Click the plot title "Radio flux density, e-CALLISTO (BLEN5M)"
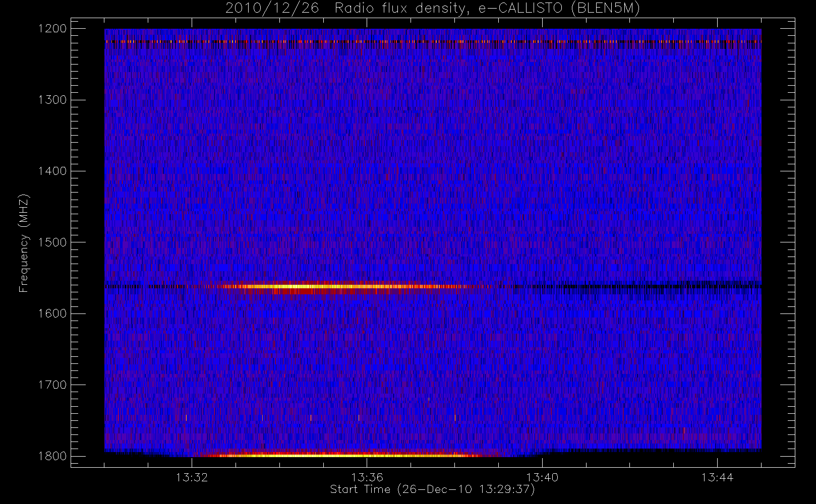Image resolution: width=816 pixels, height=504 pixels. point(487,9)
